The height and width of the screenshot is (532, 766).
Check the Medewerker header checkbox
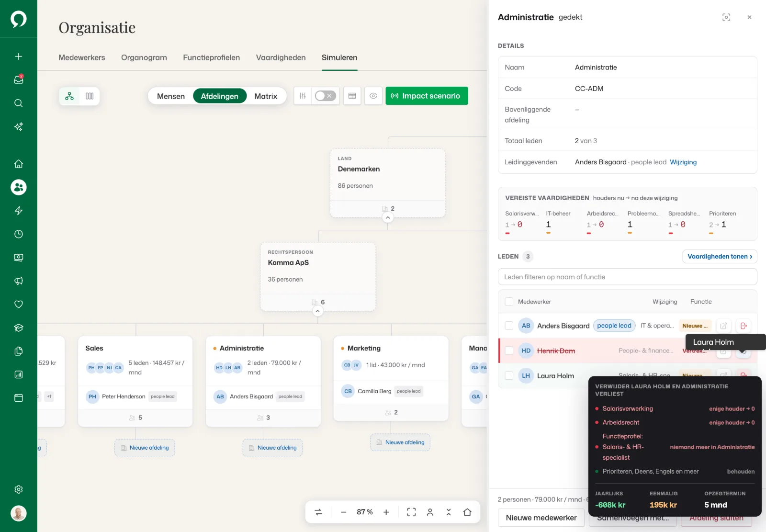point(509,302)
